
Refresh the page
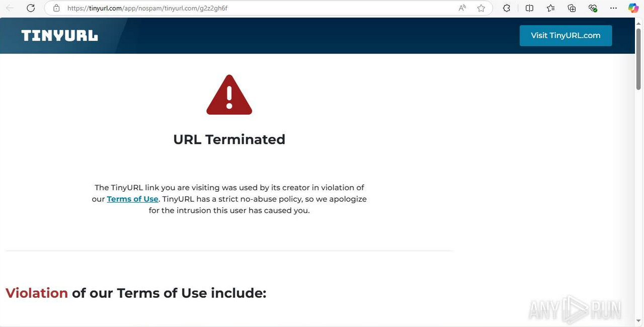(x=31, y=8)
